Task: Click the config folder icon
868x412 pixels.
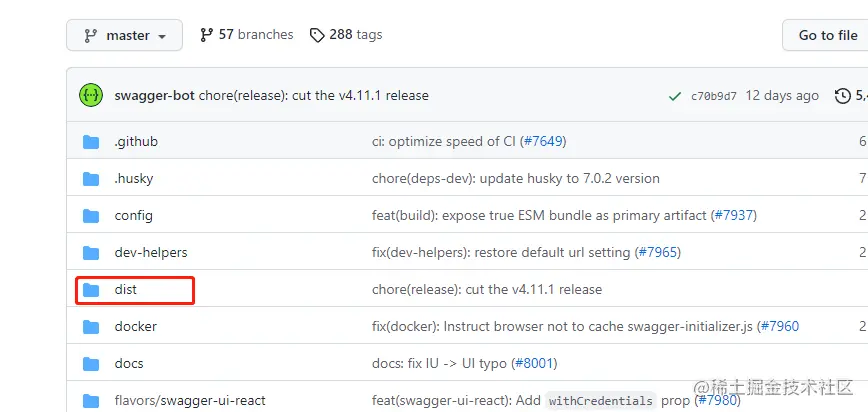Action: [91, 216]
